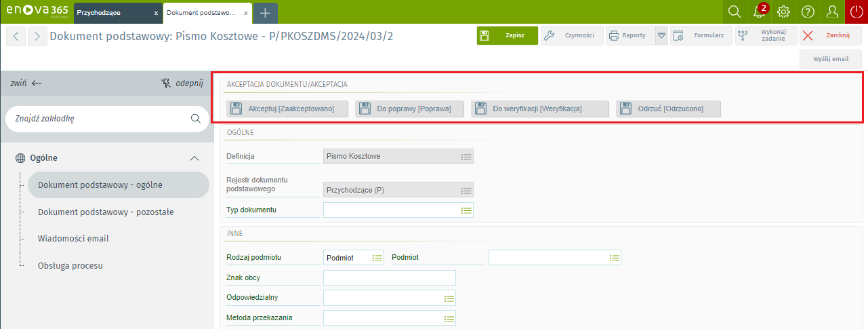868x329 pixels.
Task: Go to the previous record arrow
Action: pos(16,36)
